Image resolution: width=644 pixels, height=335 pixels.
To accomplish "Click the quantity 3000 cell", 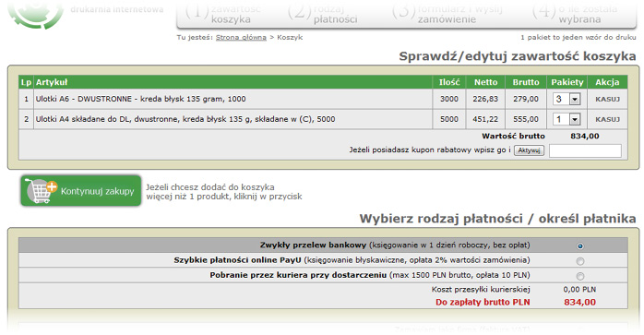I will (x=449, y=99).
